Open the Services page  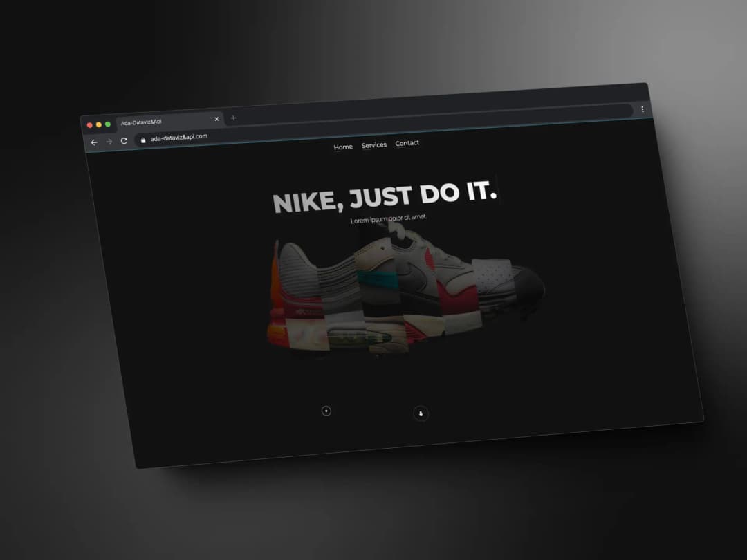click(373, 144)
